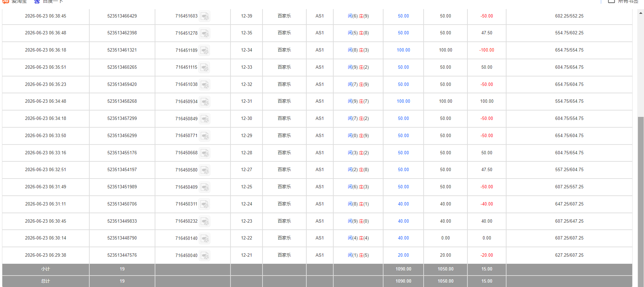
Task: Open bet amount 20.00 link for 06:29:38
Action: coord(403,255)
